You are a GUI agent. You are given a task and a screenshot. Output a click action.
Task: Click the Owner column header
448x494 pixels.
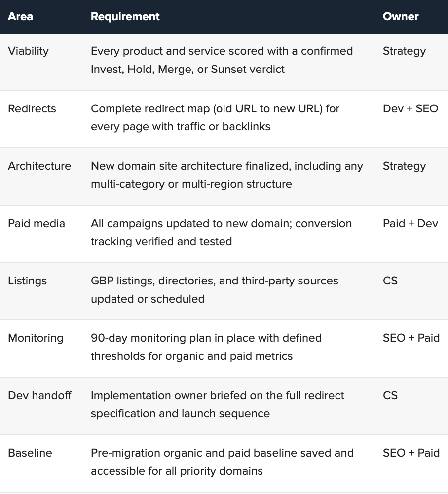click(x=401, y=16)
